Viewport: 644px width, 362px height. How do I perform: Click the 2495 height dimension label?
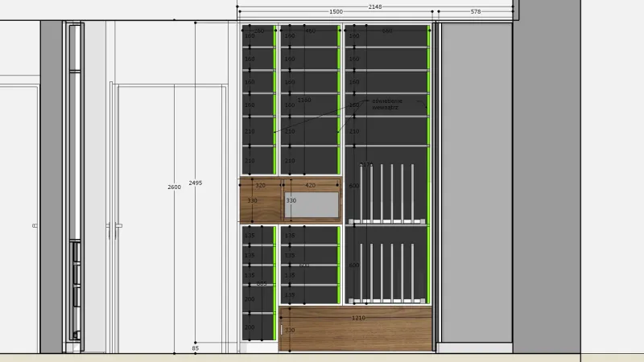pos(196,183)
